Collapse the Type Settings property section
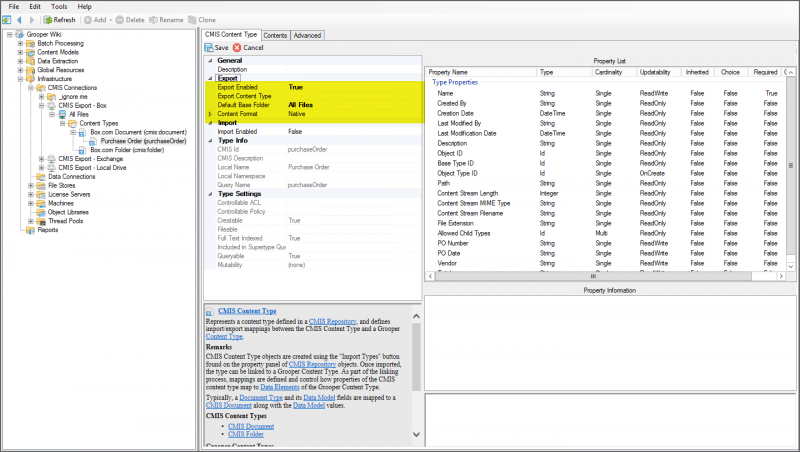The image size is (800, 452). click(x=209, y=193)
